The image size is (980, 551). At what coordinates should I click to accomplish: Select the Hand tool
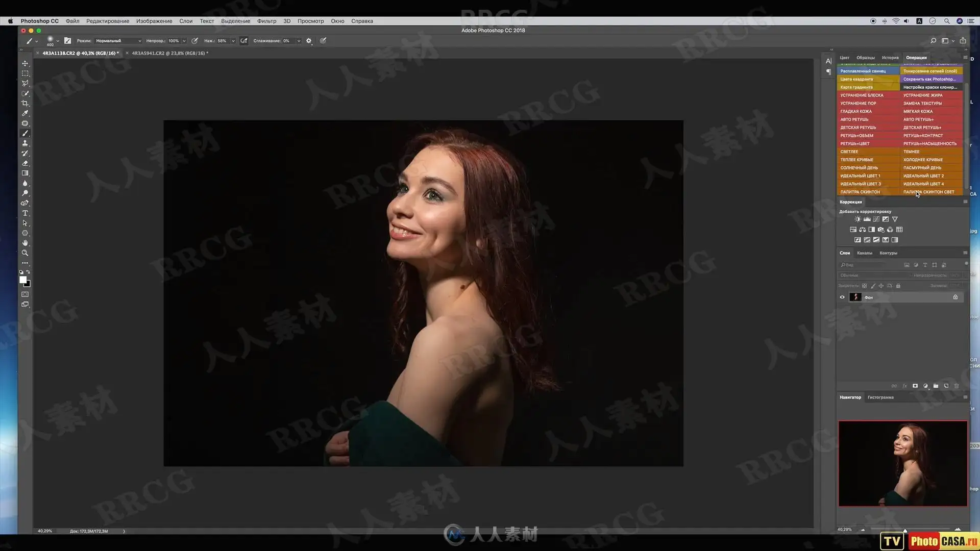[25, 243]
